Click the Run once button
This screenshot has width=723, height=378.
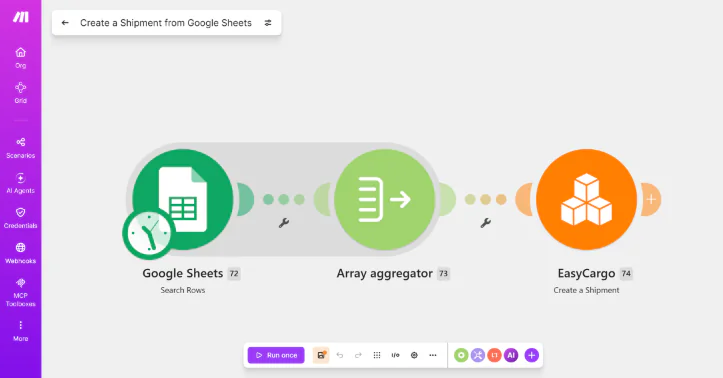coord(276,355)
